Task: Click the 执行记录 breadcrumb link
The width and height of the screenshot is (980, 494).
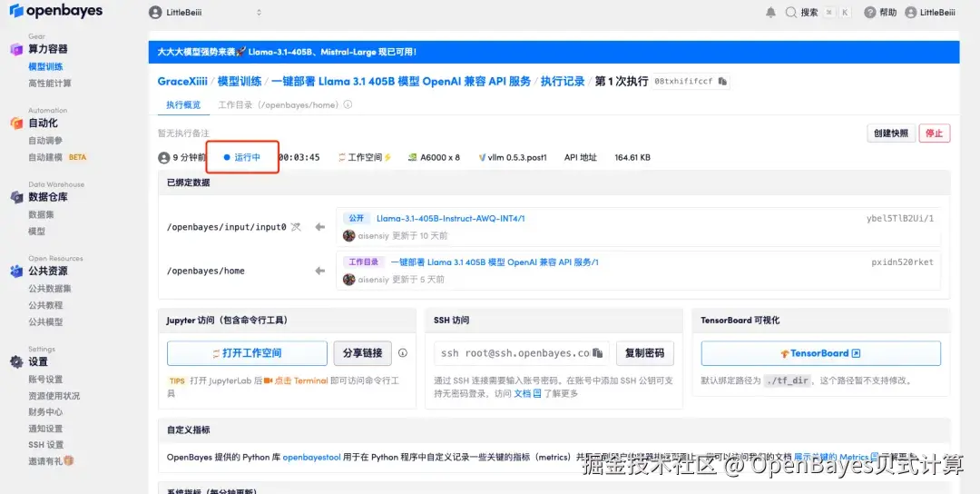Action: [x=563, y=82]
